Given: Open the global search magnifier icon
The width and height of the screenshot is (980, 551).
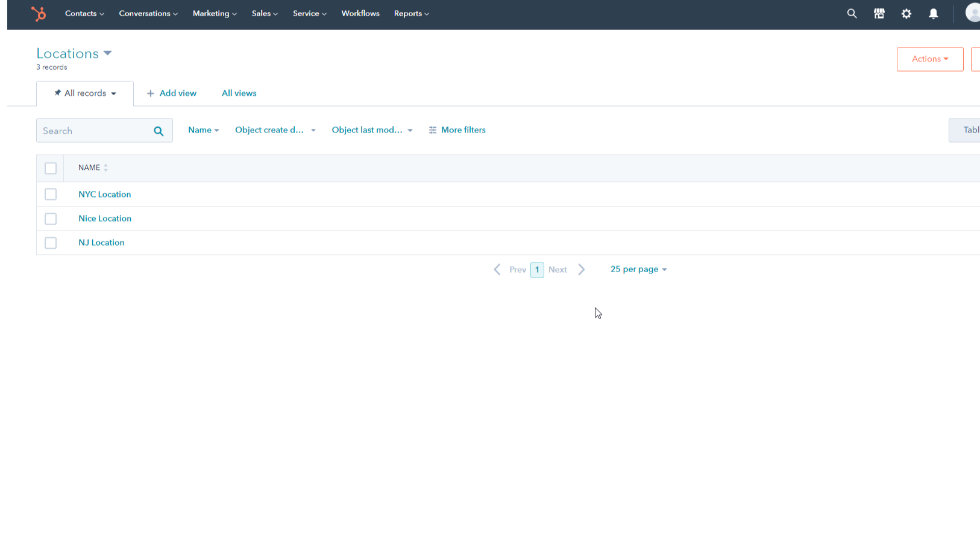Looking at the screenshot, I should tap(852, 13).
